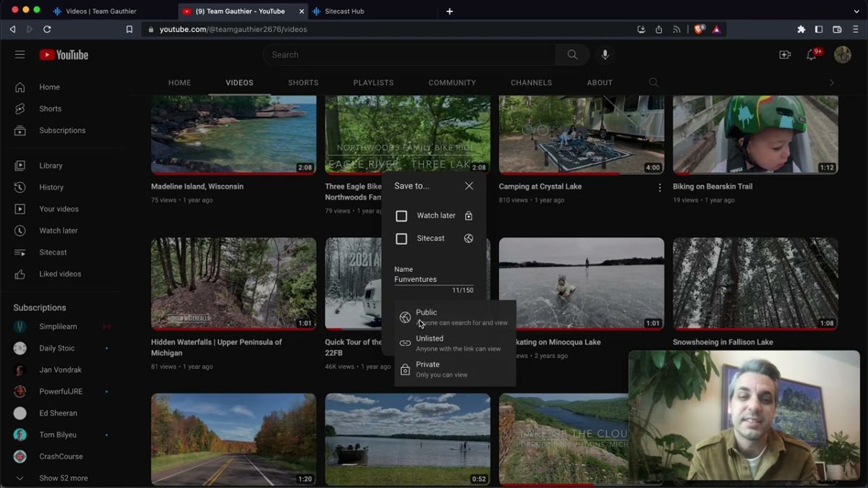Toggle the browser sidebar panel

tap(819, 30)
